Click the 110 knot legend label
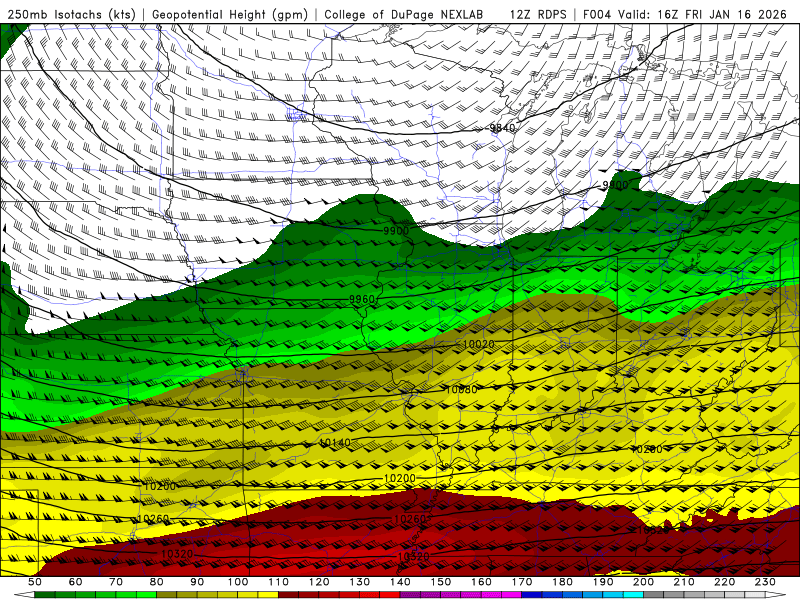The width and height of the screenshot is (800, 600). (x=279, y=582)
